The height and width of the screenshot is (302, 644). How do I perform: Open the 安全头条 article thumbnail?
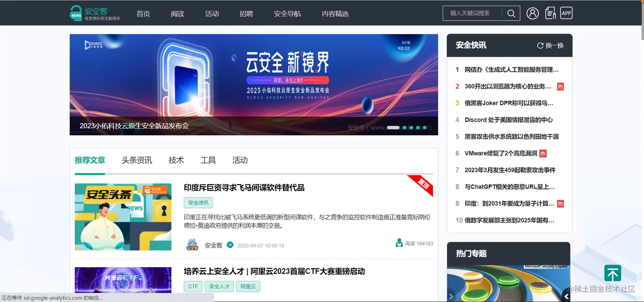coord(123,217)
